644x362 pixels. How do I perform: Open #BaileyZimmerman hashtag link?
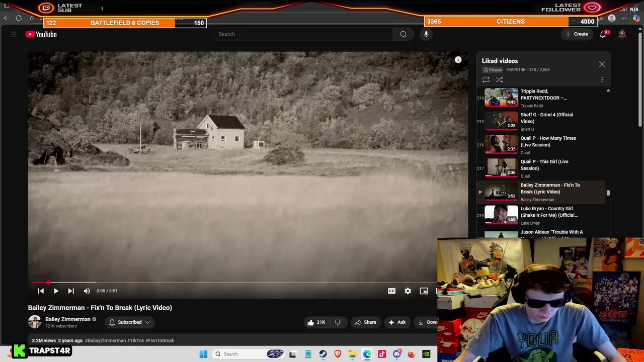[105, 340]
